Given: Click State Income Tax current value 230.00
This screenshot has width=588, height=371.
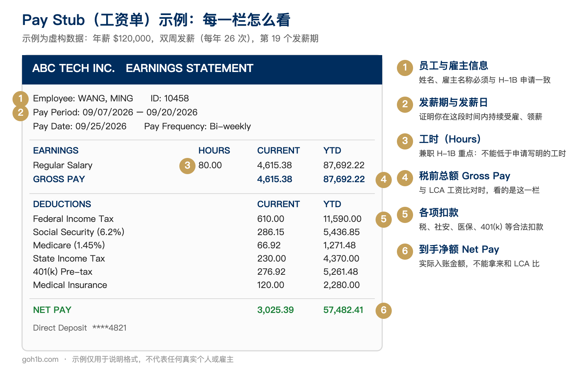Looking at the screenshot, I should click(272, 259).
